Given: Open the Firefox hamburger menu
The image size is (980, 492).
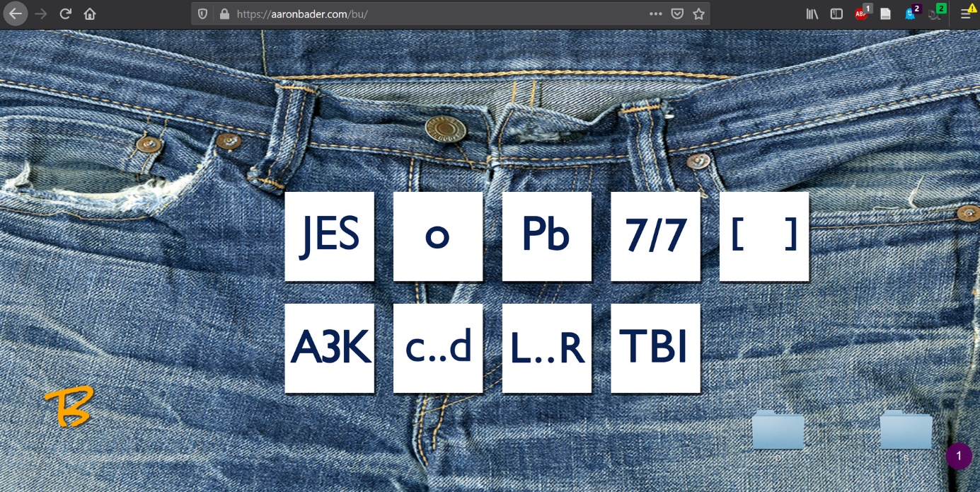Looking at the screenshot, I should [x=966, y=13].
